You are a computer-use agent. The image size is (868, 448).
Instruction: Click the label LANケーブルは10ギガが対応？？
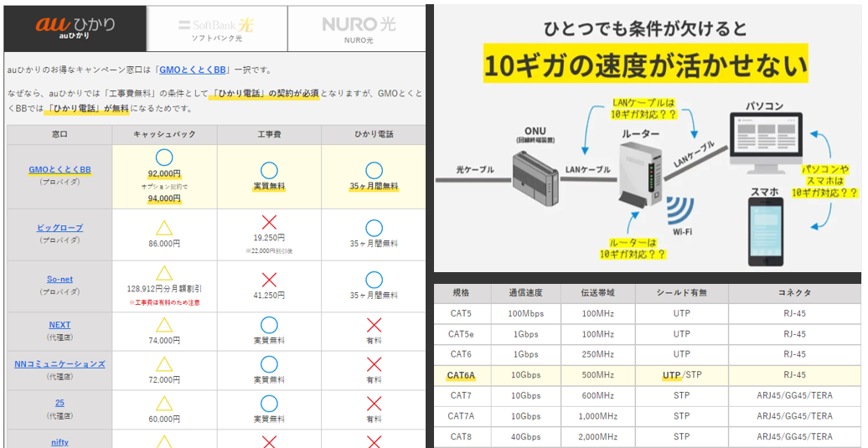pos(643,108)
